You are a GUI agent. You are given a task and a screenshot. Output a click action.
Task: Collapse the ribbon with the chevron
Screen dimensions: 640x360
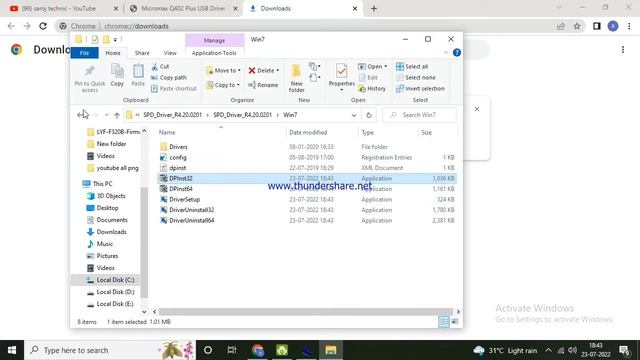[446, 53]
